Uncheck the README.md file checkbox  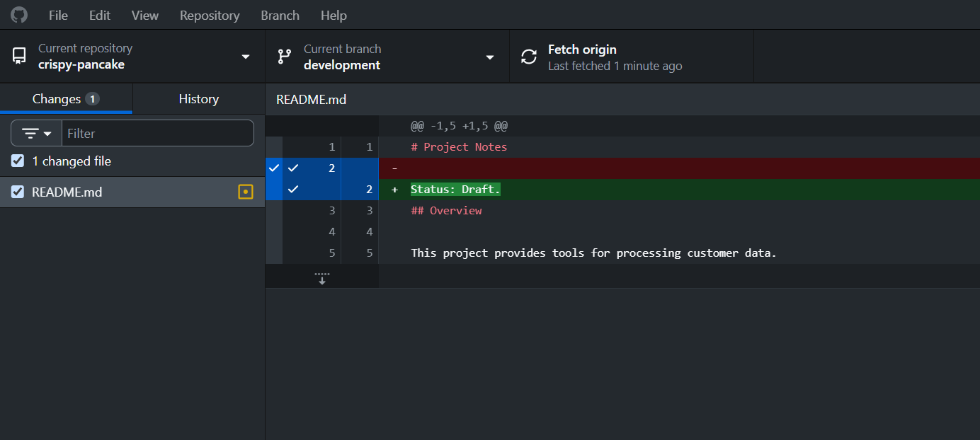click(18, 192)
